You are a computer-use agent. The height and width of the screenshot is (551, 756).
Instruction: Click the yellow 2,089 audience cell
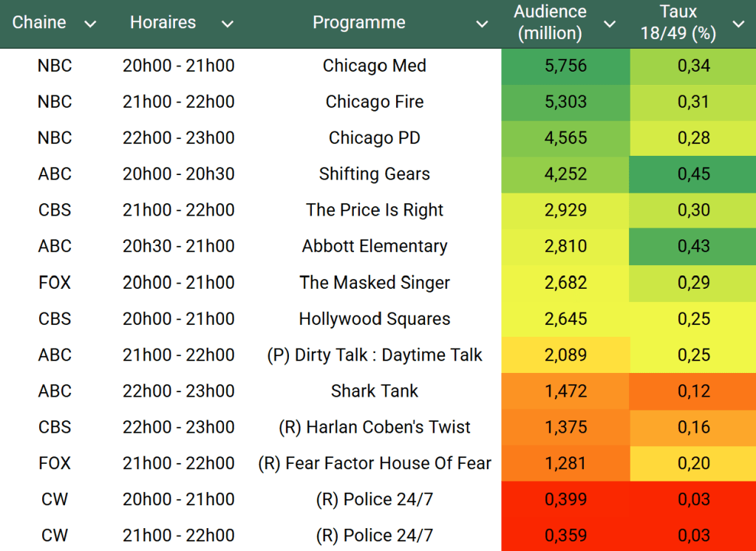click(565, 355)
